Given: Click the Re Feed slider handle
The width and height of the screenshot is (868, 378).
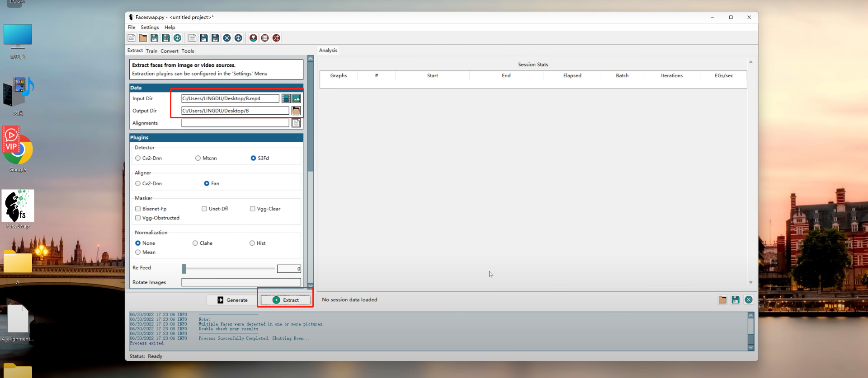Looking at the screenshot, I should click(x=184, y=269).
